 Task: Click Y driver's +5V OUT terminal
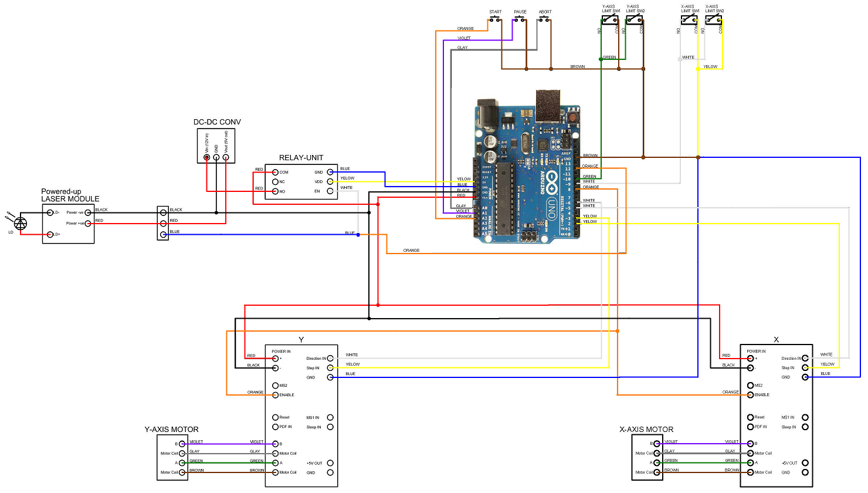[x=330, y=463]
